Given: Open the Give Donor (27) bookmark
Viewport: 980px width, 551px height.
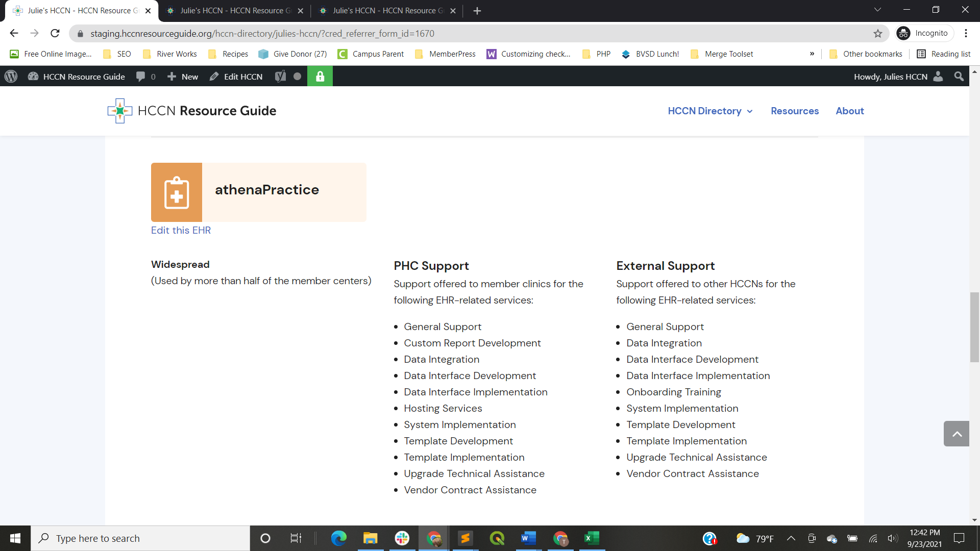Looking at the screenshot, I should click(x=292, y=54).
